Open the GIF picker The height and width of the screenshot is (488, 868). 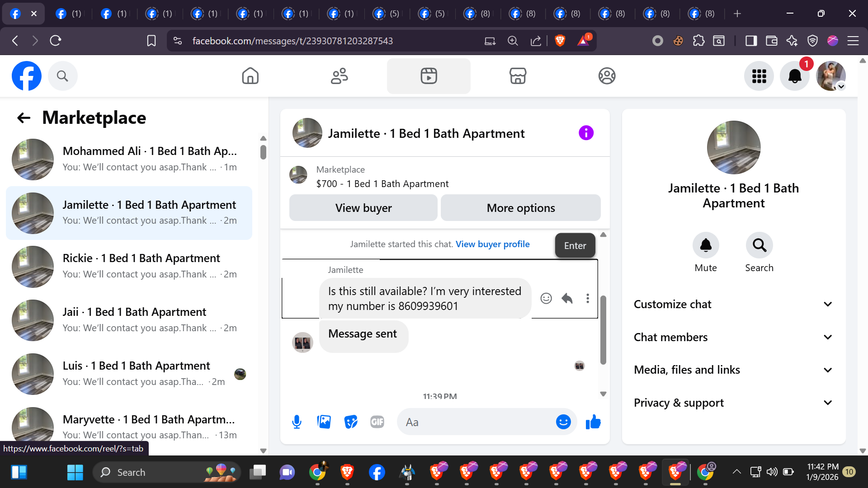[x=377, y=422]
